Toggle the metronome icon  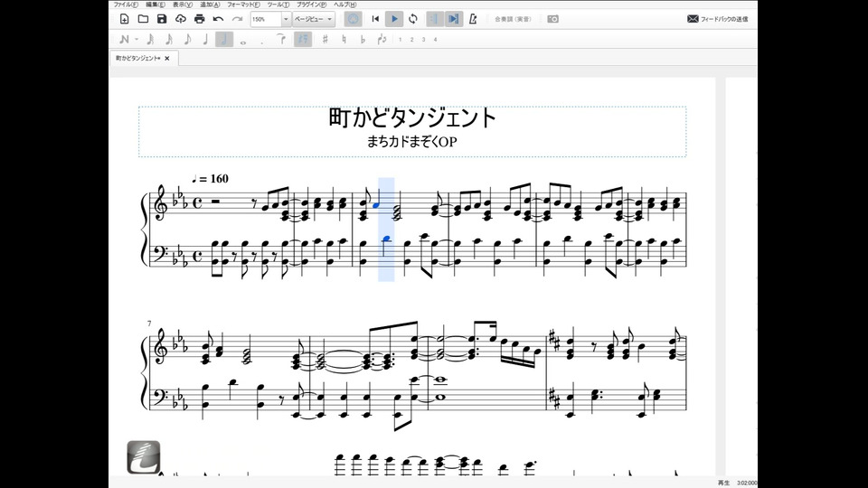tap(473, 19)
